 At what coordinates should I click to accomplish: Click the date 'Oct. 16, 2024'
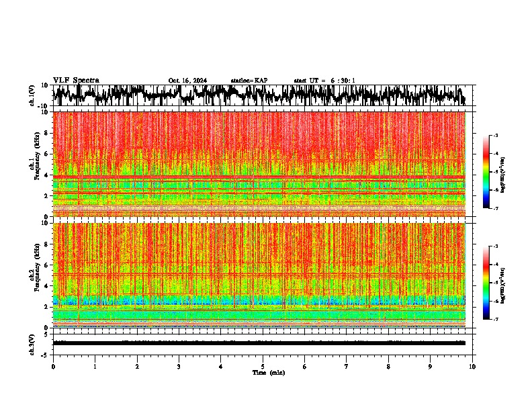pos(187,81)
